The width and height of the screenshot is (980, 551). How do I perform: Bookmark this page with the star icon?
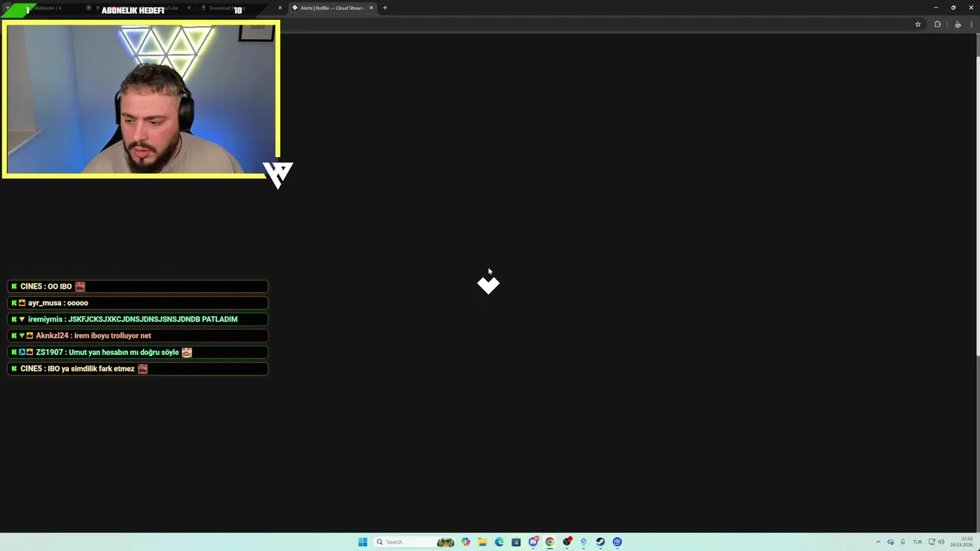click(x=917, y=24)
